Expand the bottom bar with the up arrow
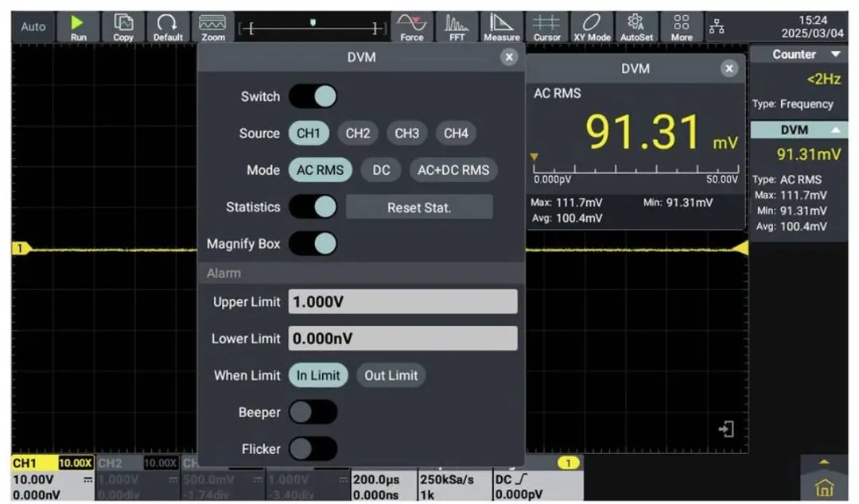 click(x=824, y=463)
